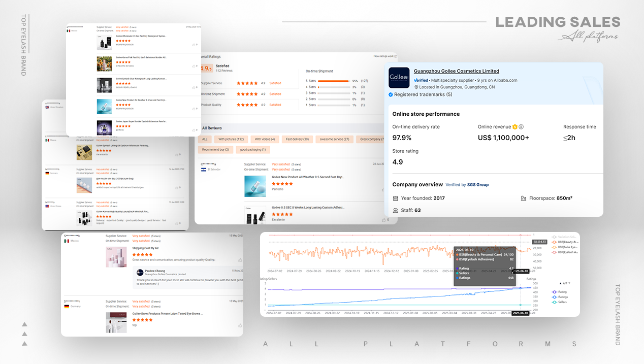Image resolution: width=644 pixels, height=364 pixels.
Task: Filter by Great company tag
Action: pos(370,139)
